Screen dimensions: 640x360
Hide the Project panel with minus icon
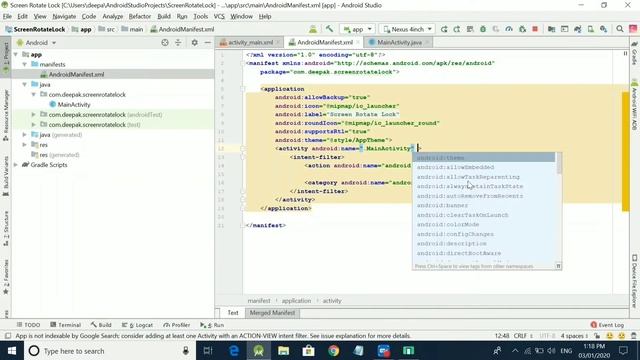point(208,42)
